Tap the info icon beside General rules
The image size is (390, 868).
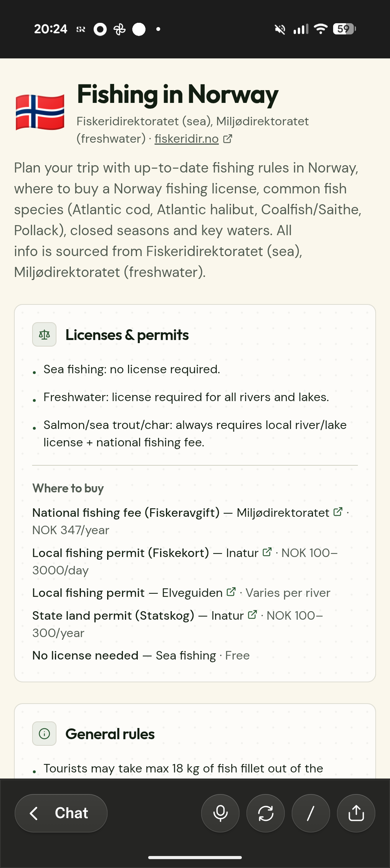point(44,734)
